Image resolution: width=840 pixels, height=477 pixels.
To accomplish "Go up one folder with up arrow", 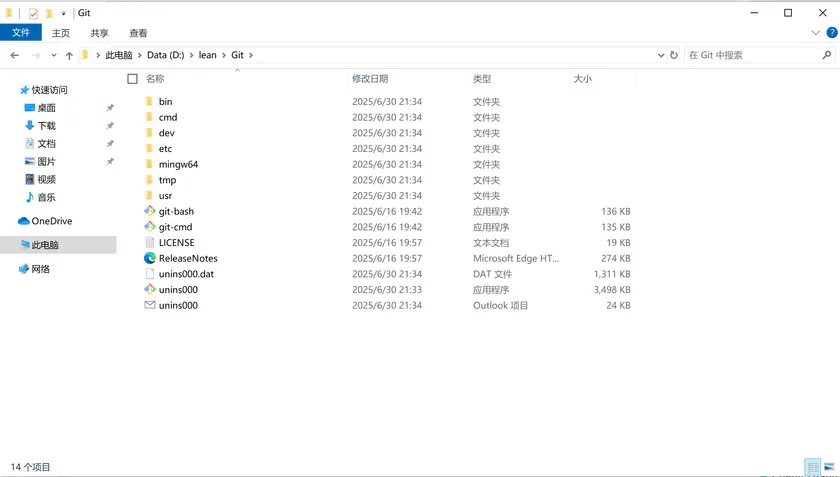I will 69,55.
